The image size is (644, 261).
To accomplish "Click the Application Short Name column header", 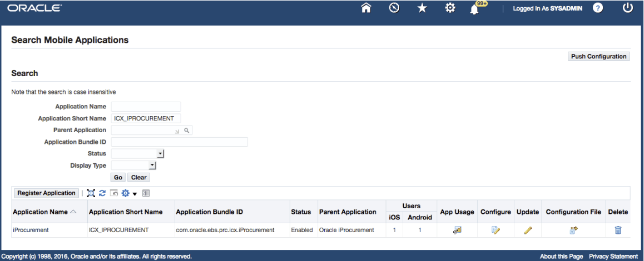I will [126, 212].
